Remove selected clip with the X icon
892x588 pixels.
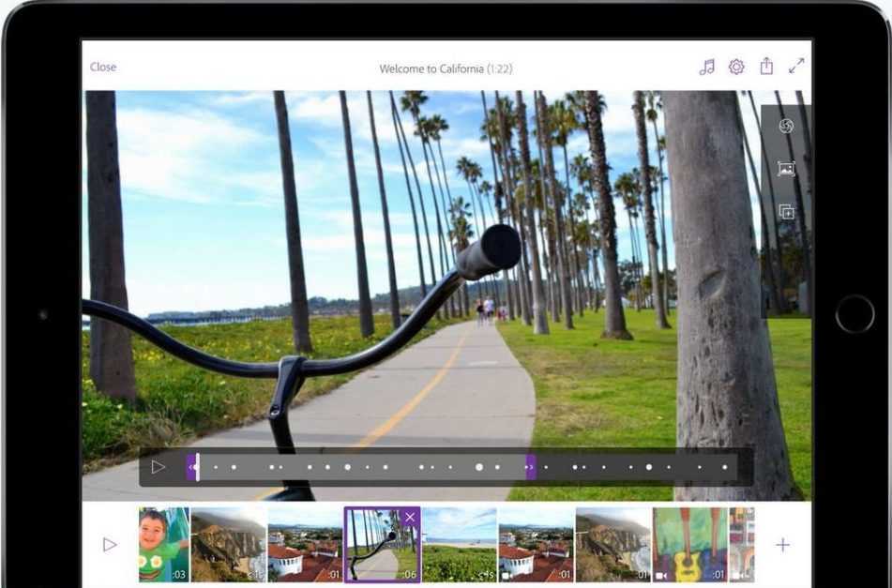coord(410,518)
